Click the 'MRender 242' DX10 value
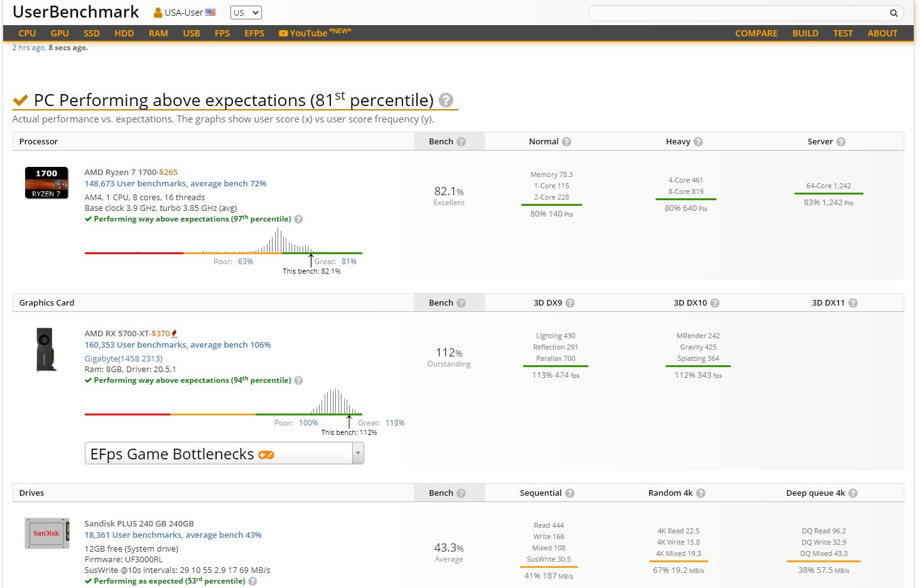Viewport: 920px width, 588px height. pos(698,336)
